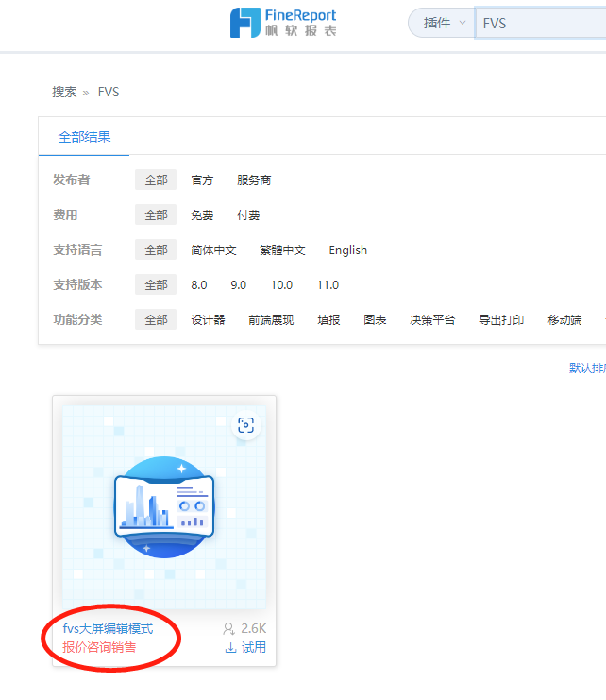Screen dimensions: 606x700
Task: Click the scan icon on plugin card
Action: [x=245, y=425]
